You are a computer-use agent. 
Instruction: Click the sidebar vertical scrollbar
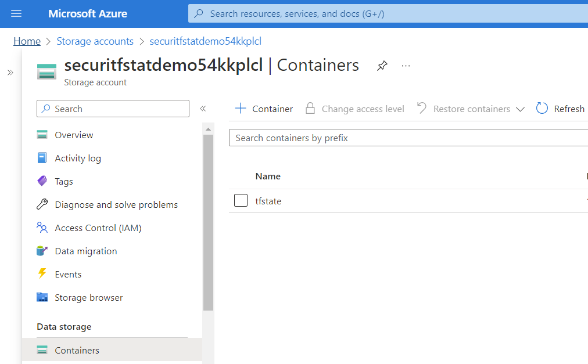coord(208,221)
